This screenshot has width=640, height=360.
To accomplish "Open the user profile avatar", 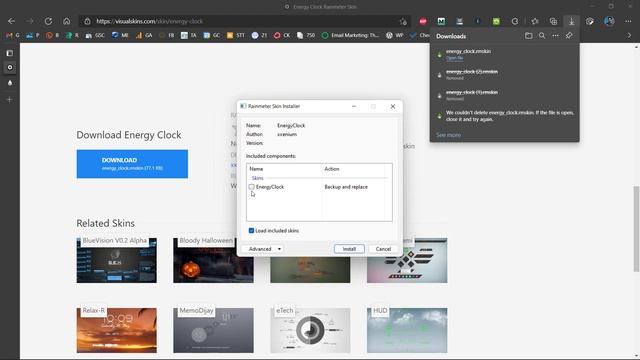I will tap(609, 21).
